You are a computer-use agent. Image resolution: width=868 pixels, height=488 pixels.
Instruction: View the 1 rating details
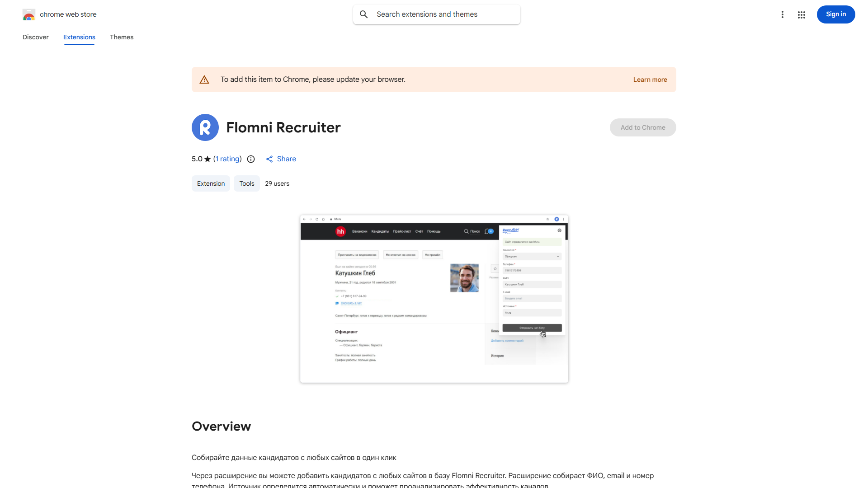click(x=227, y=159)
